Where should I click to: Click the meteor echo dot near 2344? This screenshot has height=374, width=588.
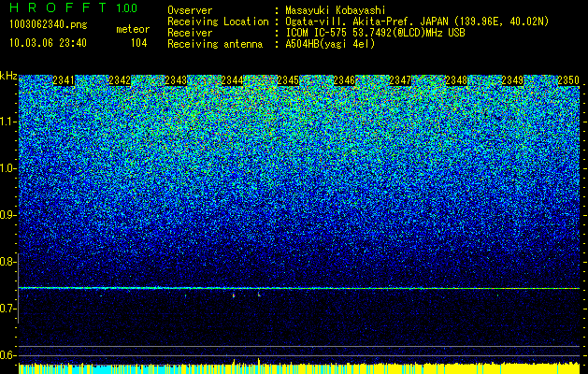(x=234, y=295)
